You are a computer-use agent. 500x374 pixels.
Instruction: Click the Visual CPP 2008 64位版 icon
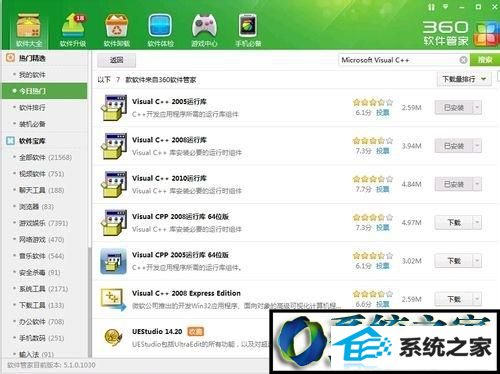click(114, 222)
